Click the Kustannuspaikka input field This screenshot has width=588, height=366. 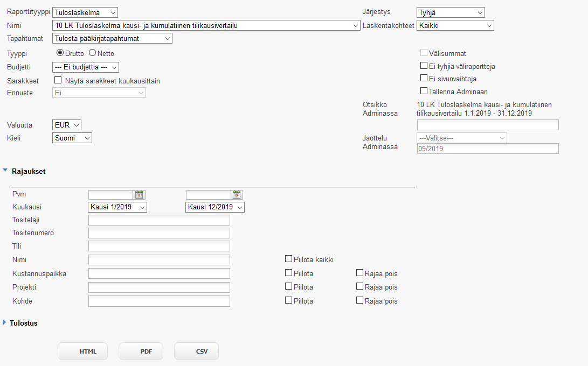click(159, 273)
